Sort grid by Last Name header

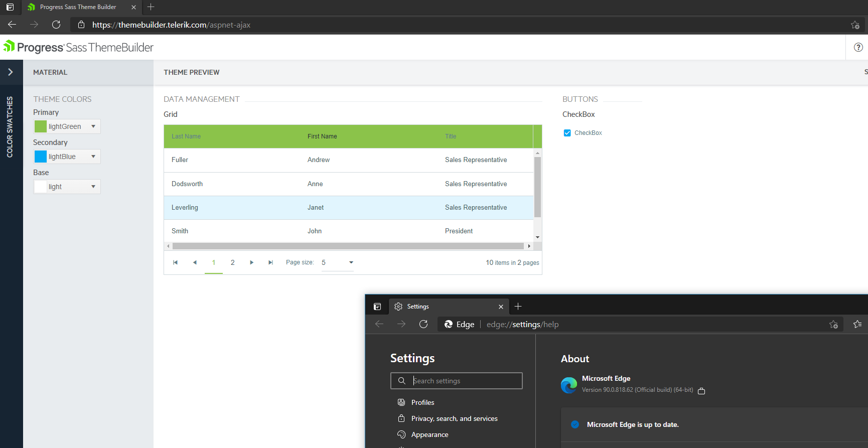click(186, 136)
